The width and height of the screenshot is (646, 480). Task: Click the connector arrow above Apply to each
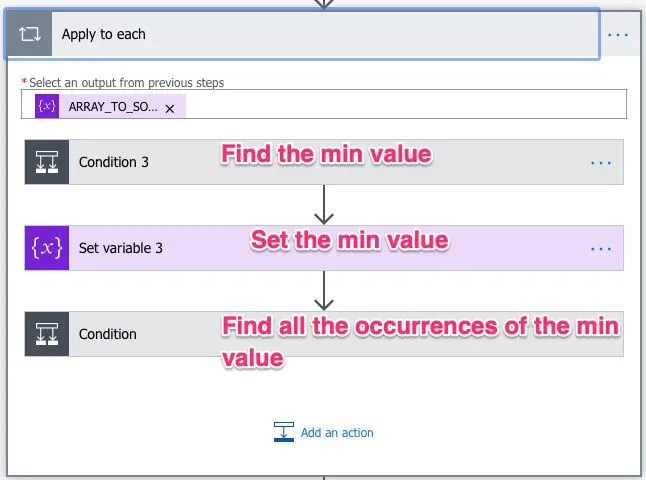[323, 4]
